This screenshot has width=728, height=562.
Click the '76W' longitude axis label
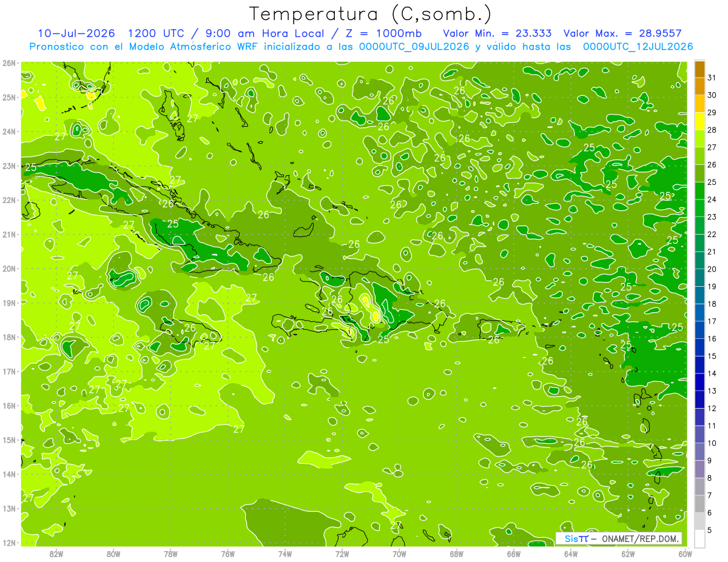point(228,554)
